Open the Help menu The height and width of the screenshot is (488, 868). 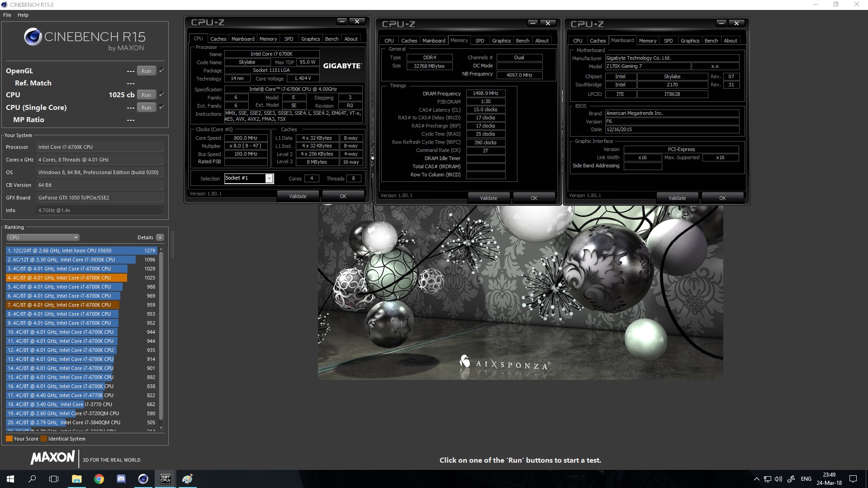(23, 15)
